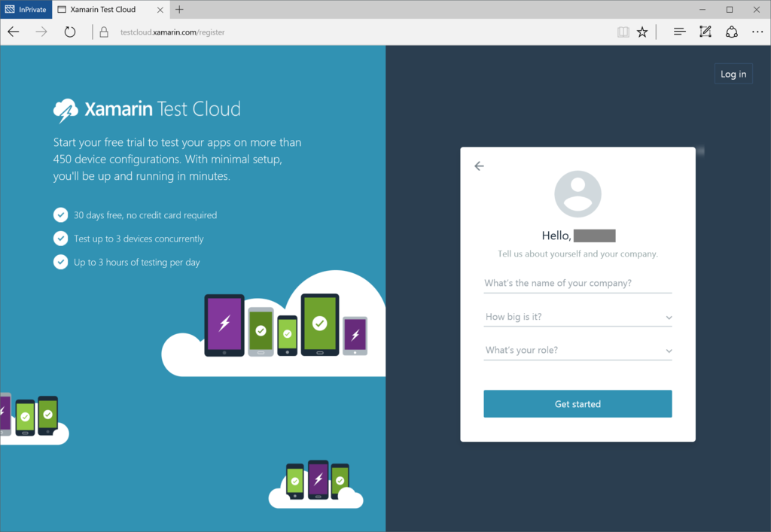Image resolution: width=771 pixels, height=532 pixels.
Task: Click the InPrivate indicator
Action: point(26,9)
